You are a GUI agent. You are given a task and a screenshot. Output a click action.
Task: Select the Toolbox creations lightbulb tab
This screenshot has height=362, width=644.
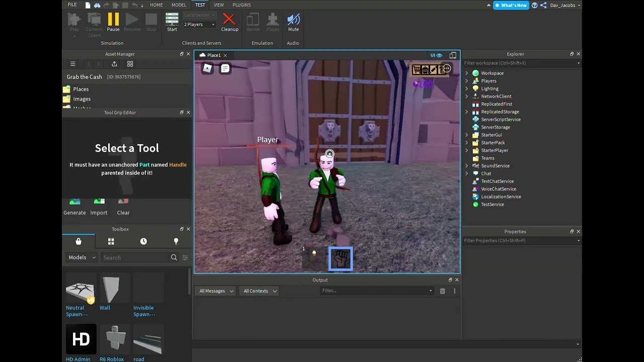[x=176, y=241]
